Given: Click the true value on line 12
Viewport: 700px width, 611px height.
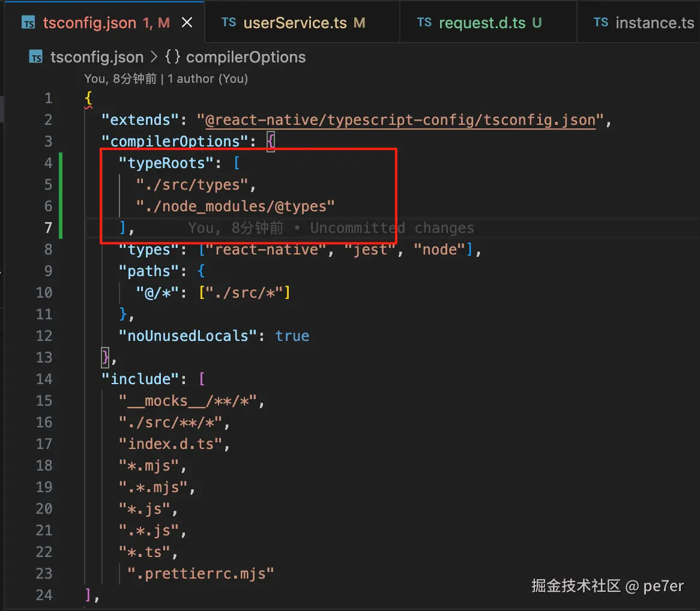Looking at the screenshot, I should click(x=292, y=336).
